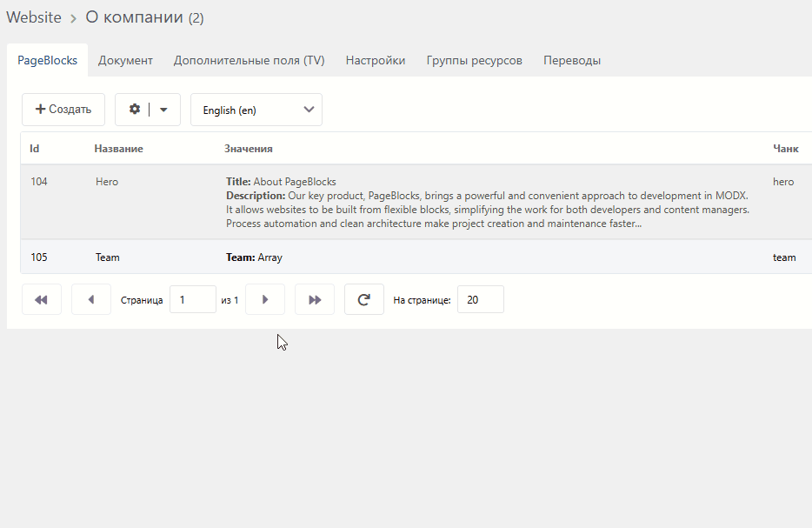Click the page number input field
This screenshot has height=528, width=812.
193,299
